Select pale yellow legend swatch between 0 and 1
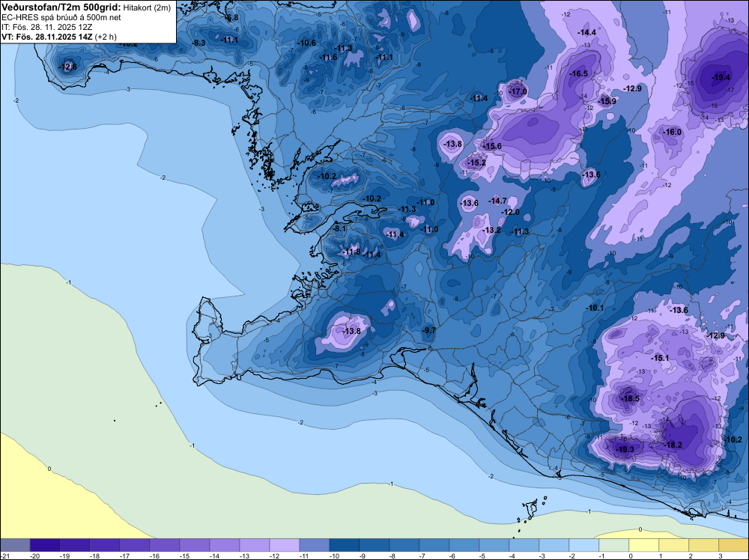 pos(644,545)
